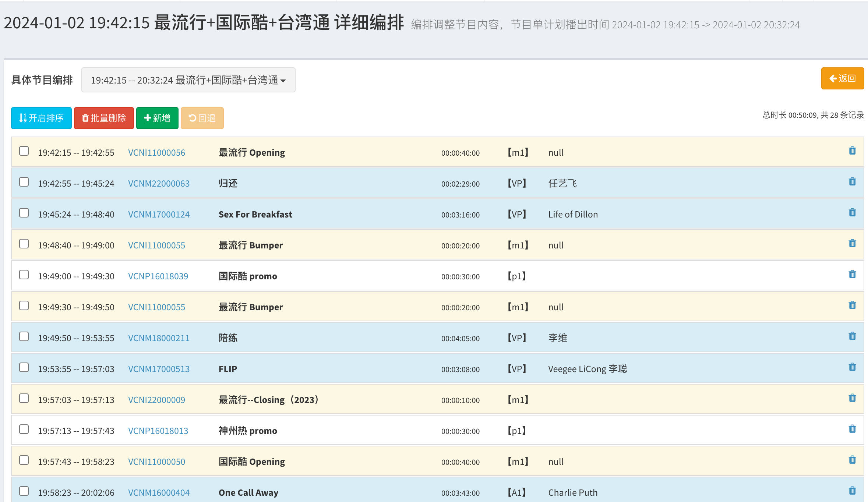Screen dimensions: 868x502
Task: Delete FLIP entry via trash icon
Action: pos(852,367)
